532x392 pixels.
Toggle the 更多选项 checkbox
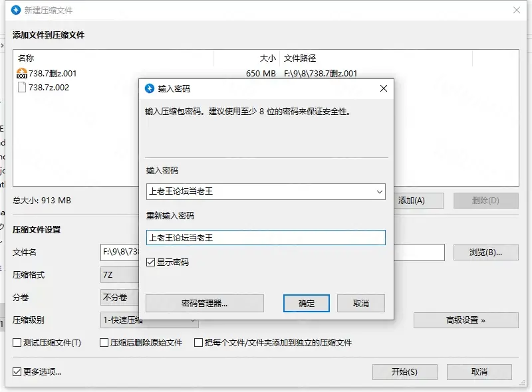[17, 372]
